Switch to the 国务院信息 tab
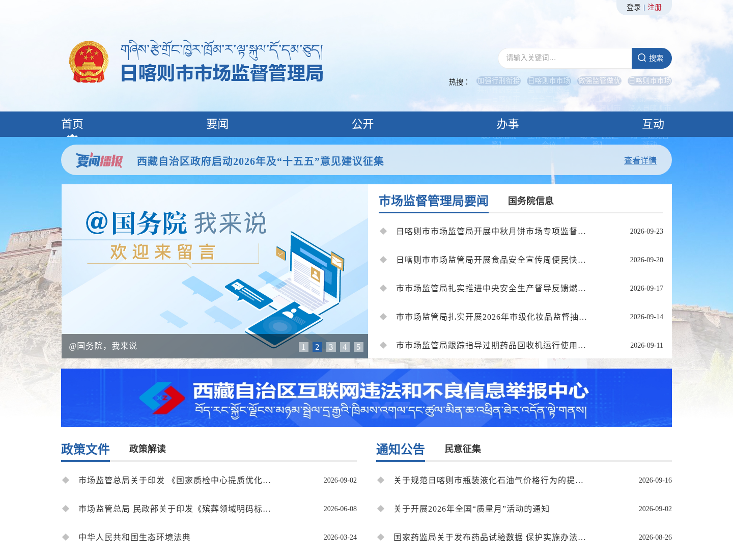 click(x=531, y=201)
